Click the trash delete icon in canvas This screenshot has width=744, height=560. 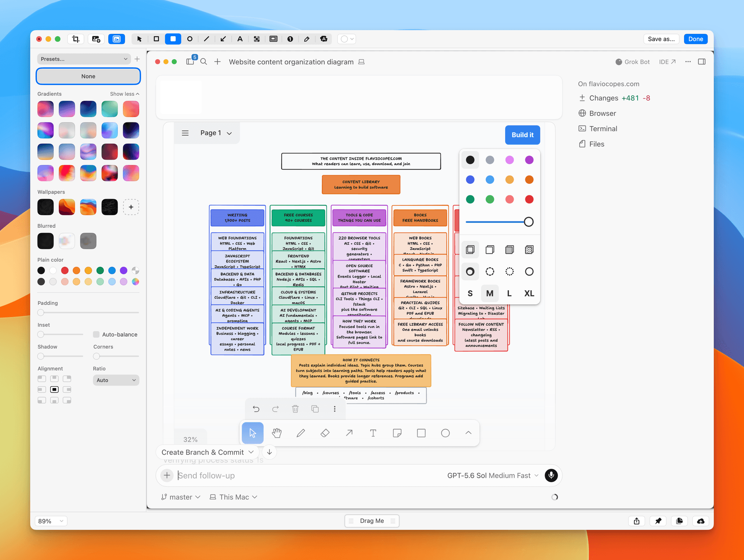pyautogui.click(x=295, y=409)
